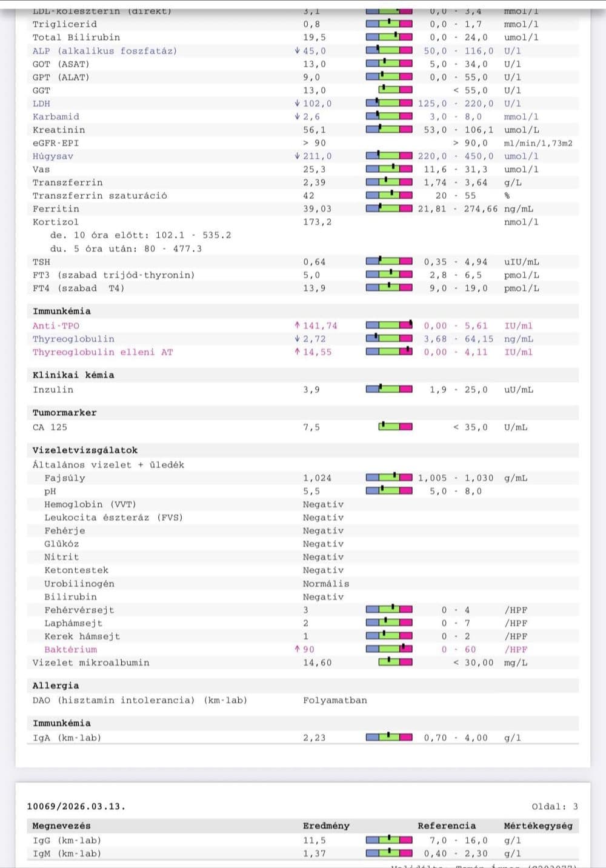Select the 'CA 125' label
606x868 pixels.
point(50,427)
